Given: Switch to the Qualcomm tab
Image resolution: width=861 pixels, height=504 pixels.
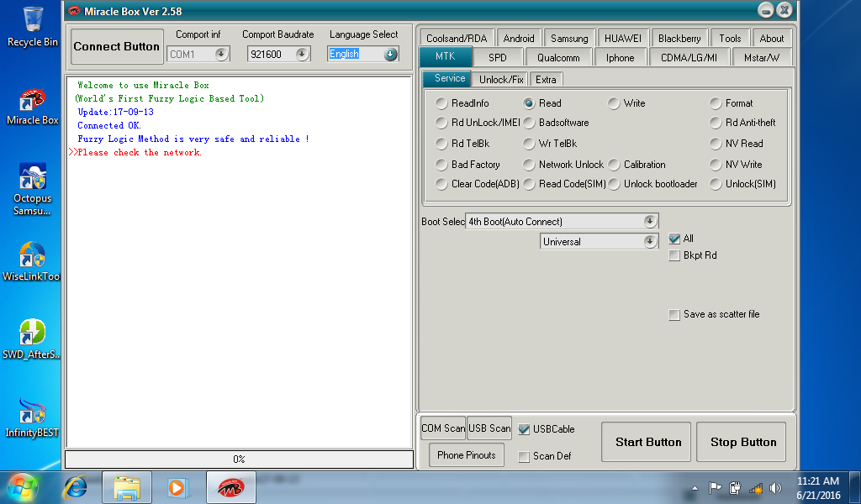Looking at the screenshot, I should [558, 58].
